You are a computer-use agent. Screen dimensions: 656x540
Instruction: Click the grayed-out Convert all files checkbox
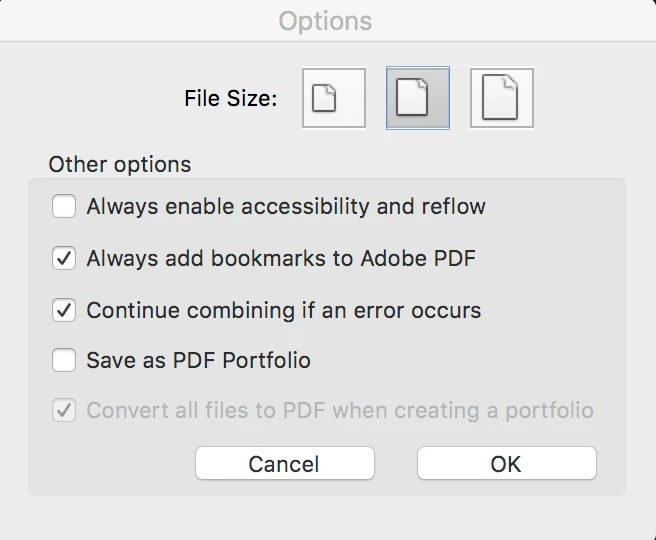64,411
